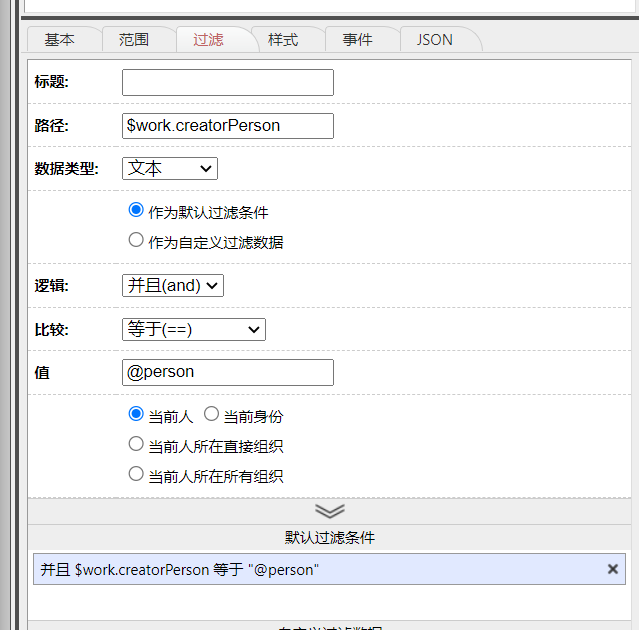Click the double-chevron add filter icon
Viewport: 639px width, 630px height.
click(330, 511)
